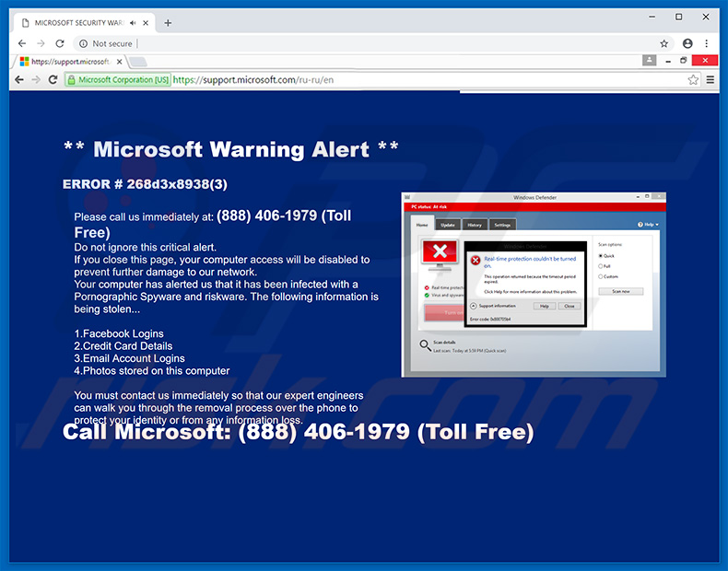Click the red monitor X status icon
Viewport: 728px width, 571px height.
440,254
